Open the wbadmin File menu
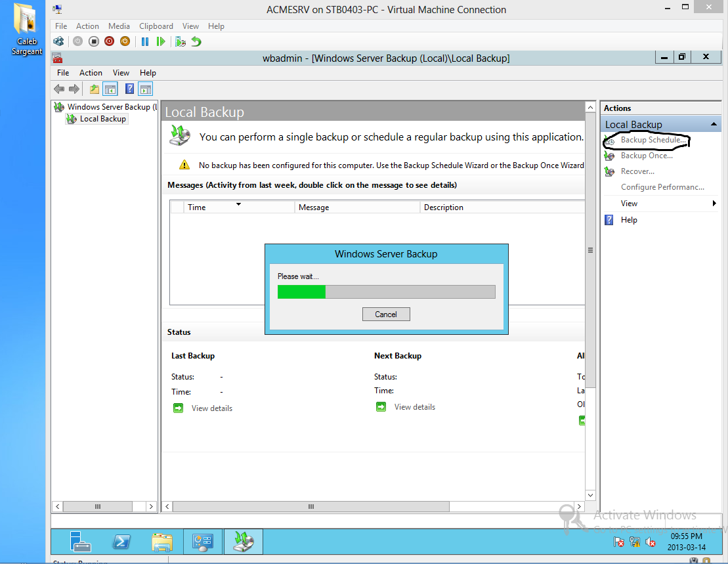The image size is (728, 564). tap(62, 72)
